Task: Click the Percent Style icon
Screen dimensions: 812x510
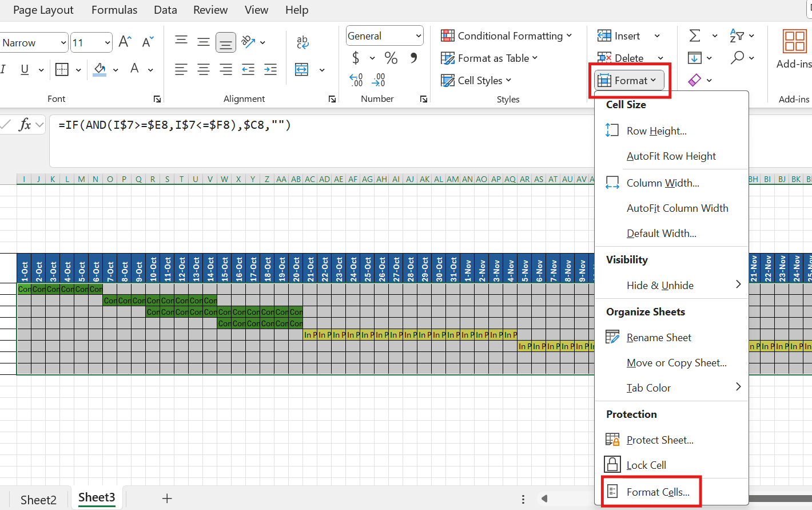Action: tap(391, 58)
